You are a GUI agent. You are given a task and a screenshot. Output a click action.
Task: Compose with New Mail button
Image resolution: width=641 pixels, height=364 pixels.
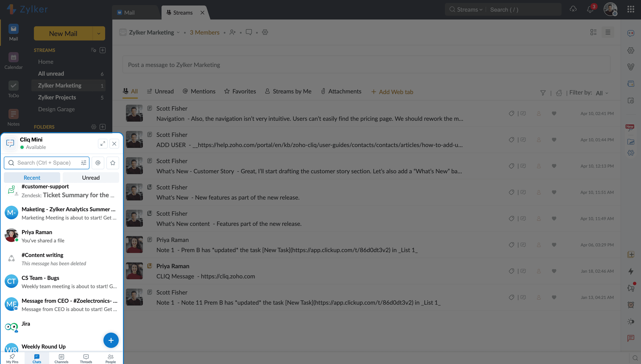(63, 33)
